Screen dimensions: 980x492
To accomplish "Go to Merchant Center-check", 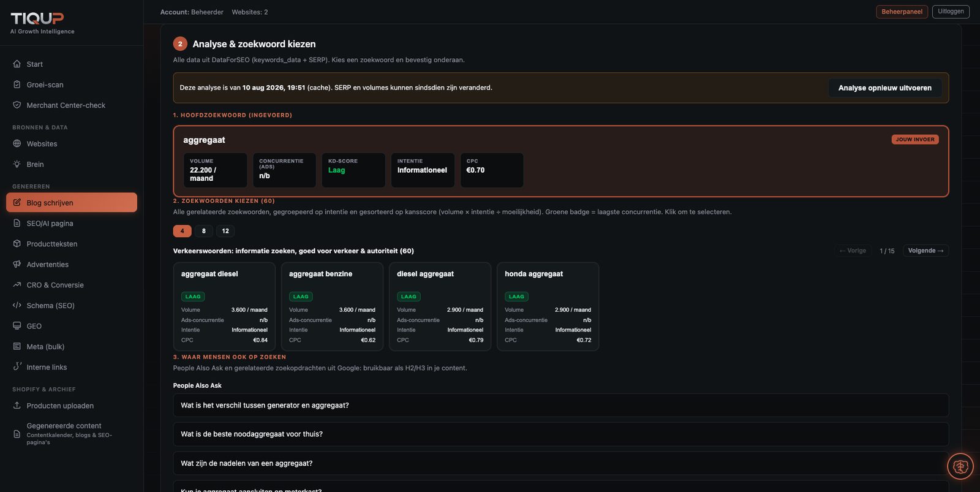I will point(72,105).
